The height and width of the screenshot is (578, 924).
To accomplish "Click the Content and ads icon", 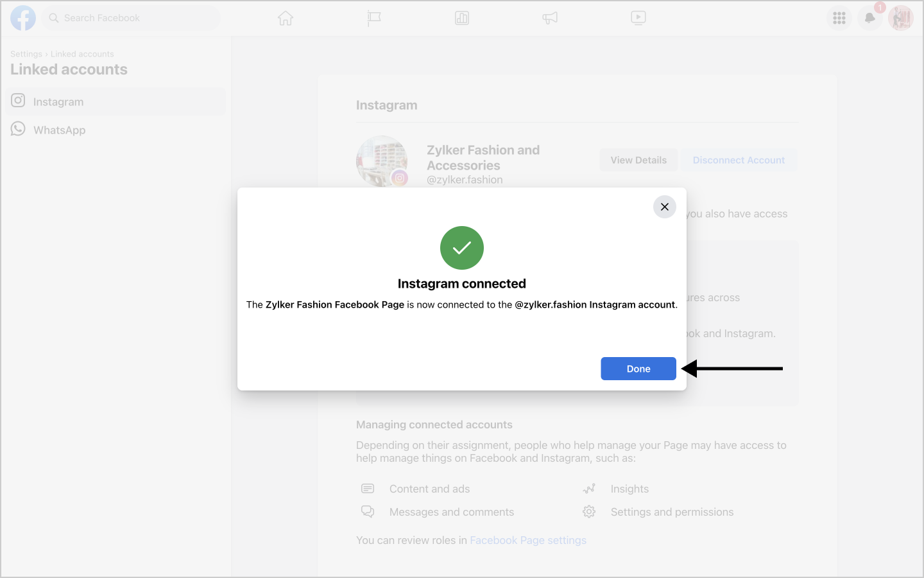I will (x=368, y=489).
